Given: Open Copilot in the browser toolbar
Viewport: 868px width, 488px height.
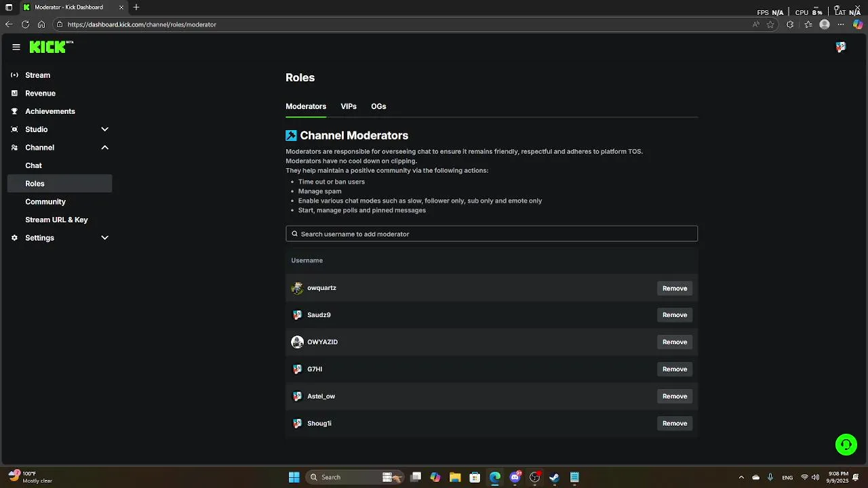Looking at the screenshot, I should pos(858,24).
